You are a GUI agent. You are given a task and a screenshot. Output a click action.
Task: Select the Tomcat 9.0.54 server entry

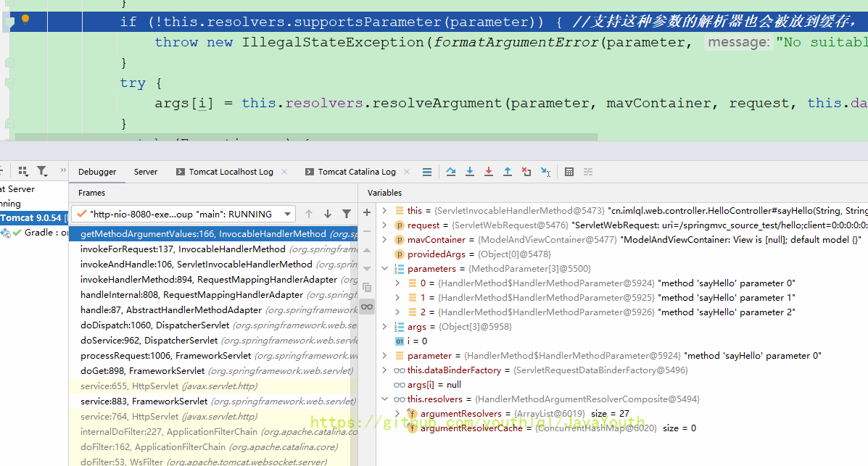(33, 217)
